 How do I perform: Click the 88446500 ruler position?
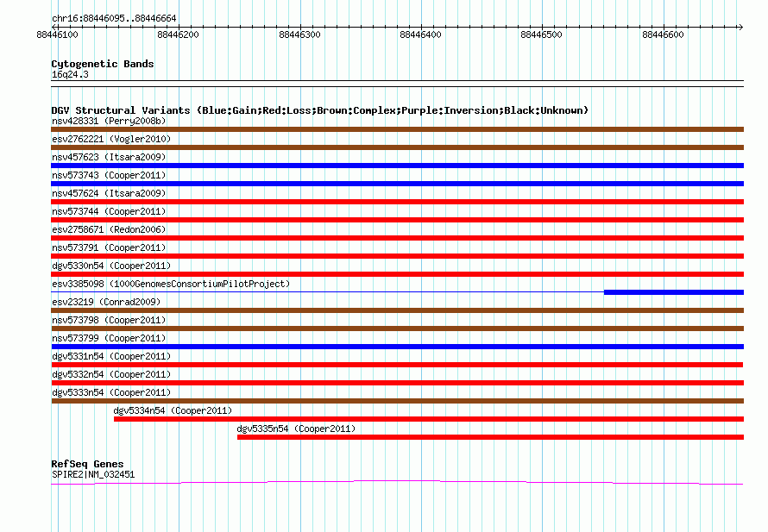542,34
